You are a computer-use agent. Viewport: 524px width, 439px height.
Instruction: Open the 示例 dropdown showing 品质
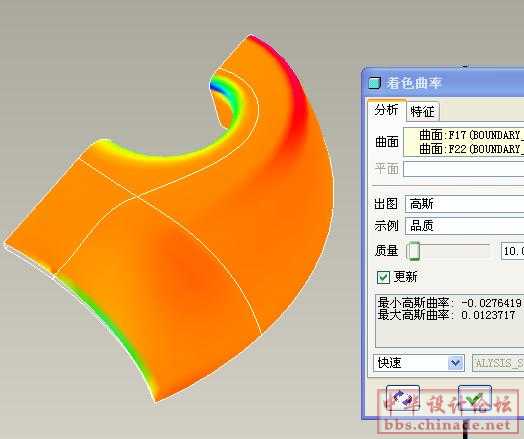pos(465,226)
